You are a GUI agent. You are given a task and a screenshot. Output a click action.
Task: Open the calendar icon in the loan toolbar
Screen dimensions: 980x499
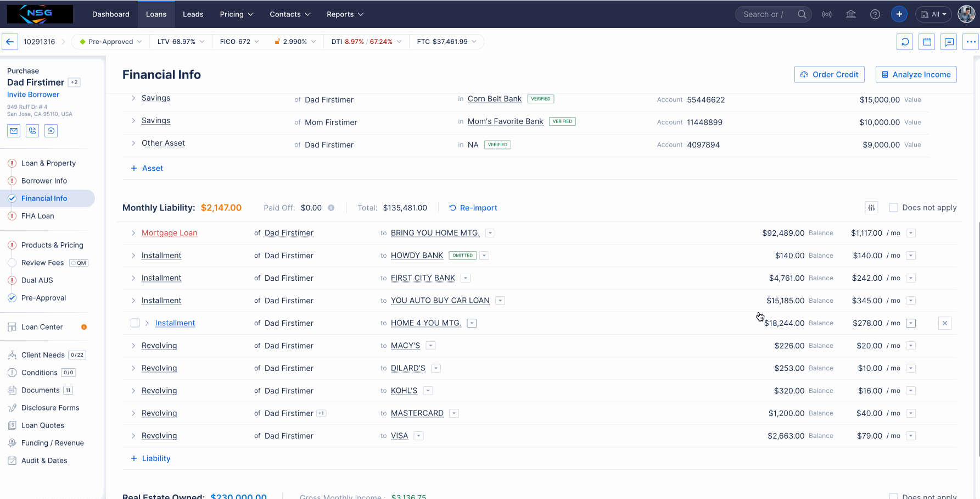(x=927, y=42)
